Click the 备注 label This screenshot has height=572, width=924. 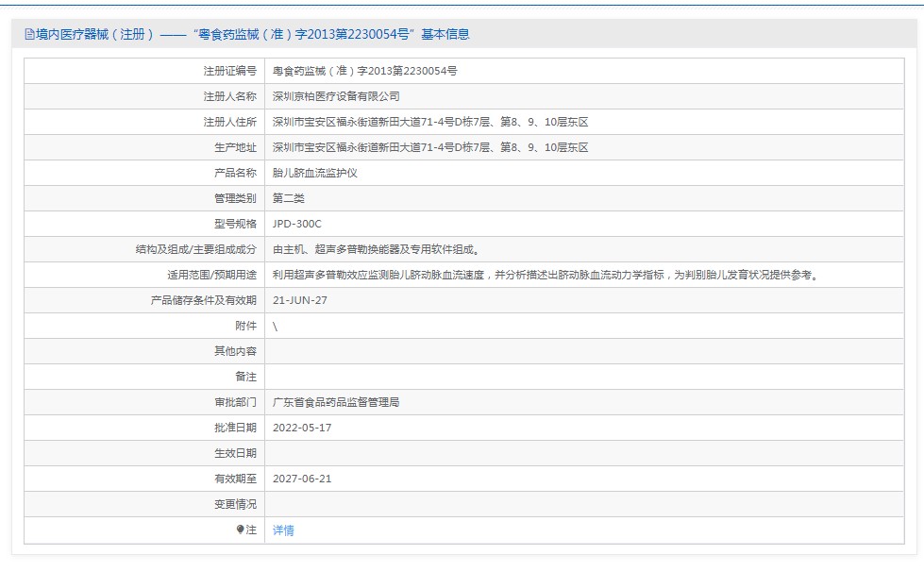(245, 377)
